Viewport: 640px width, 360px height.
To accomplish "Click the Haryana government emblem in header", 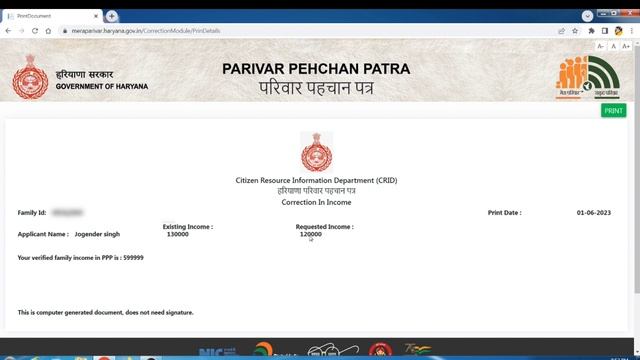I will 30,77.
